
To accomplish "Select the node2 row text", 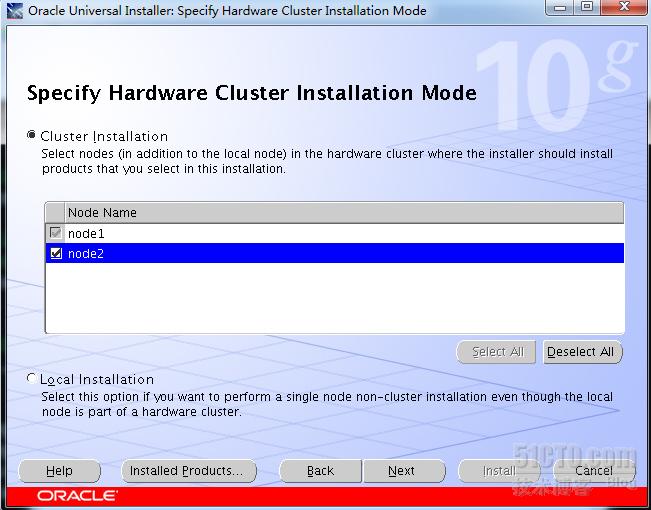I will tap(86, 254).
